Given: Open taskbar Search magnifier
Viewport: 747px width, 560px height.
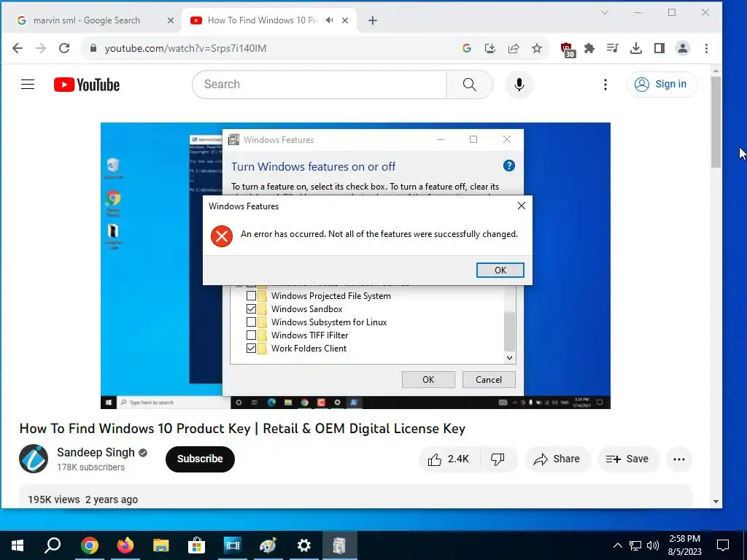Looking at the screenshot, I should [x=53, y=545].
